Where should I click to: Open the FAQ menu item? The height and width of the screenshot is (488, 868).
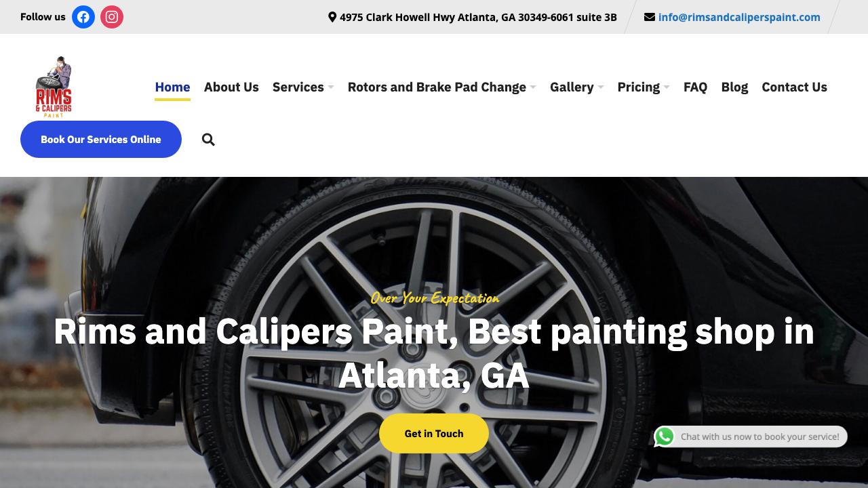(695, 87)
